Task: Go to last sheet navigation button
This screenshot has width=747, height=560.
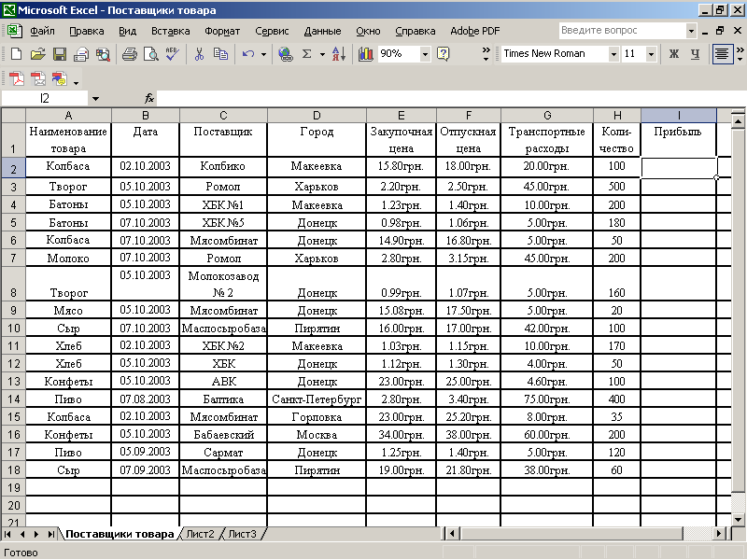Action: pos(50,534)
